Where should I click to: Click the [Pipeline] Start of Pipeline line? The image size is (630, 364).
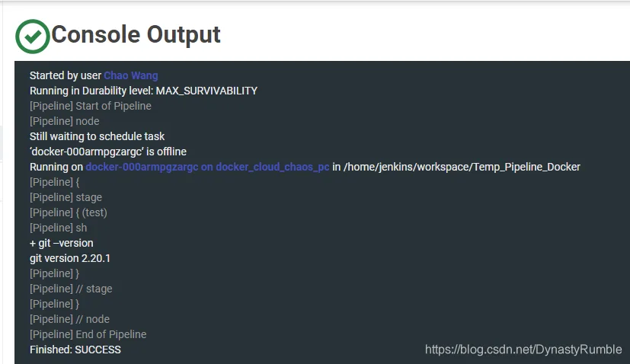tap(91, 106)
